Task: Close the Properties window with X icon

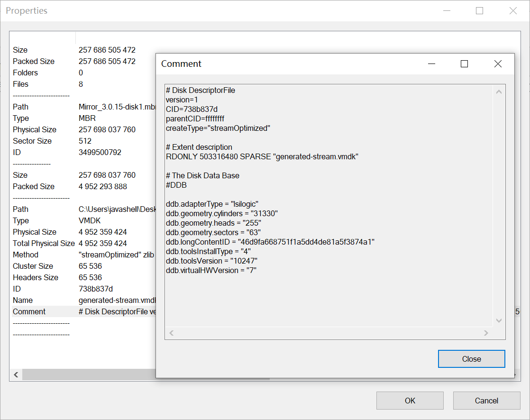Action: tap(513, 11)
